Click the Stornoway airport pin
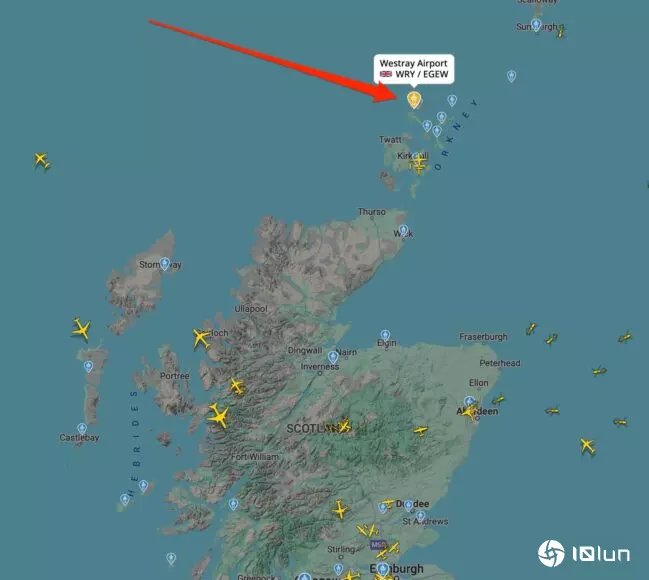This screenshot has height=580, width=649. coord(165,263)
